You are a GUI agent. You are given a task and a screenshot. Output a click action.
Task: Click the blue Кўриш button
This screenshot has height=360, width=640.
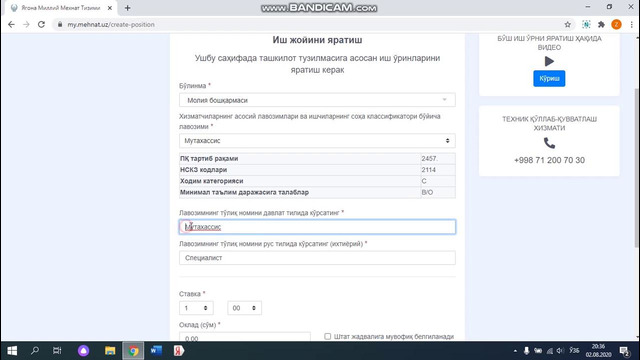tap(549, 78)
